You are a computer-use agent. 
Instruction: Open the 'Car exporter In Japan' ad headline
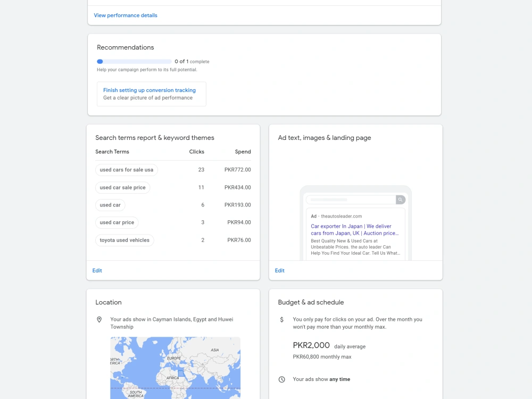[x=354, y=230]
